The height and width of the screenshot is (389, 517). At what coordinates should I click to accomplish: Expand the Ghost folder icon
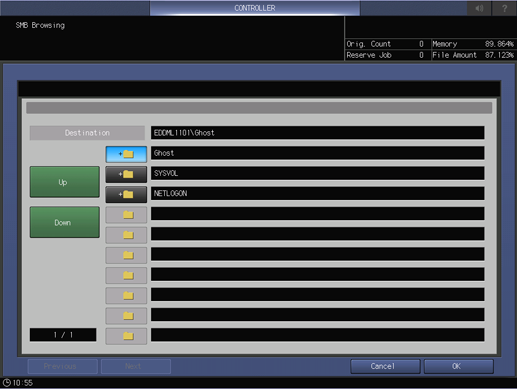tap(126, 154)
